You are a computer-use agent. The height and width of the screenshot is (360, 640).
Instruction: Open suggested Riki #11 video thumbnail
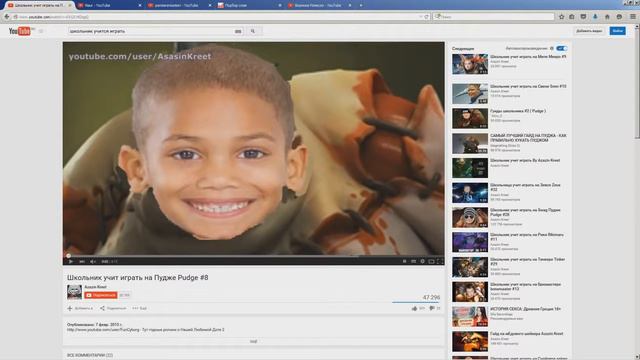pyautogui.click(x=470, y=242)
